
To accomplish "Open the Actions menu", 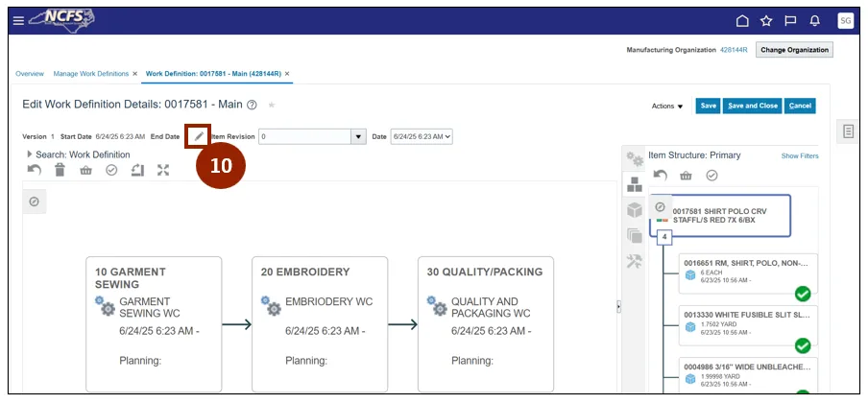I will point(667,107).
